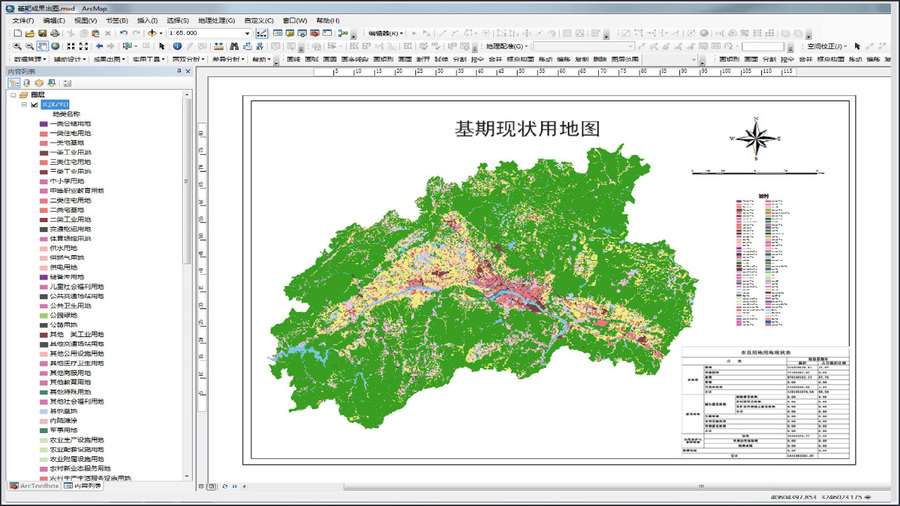Open ModelBuilder window icon
The image size is (900, 506).
343,33
